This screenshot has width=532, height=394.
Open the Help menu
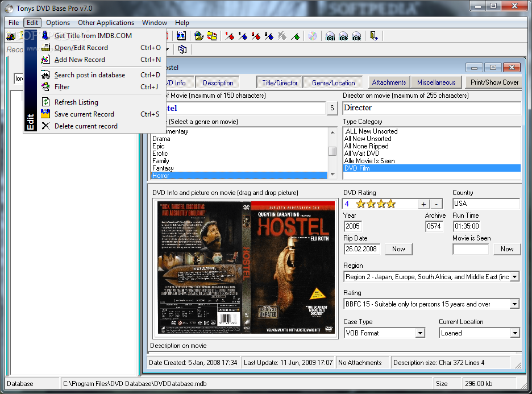click(x=182, y=23)
